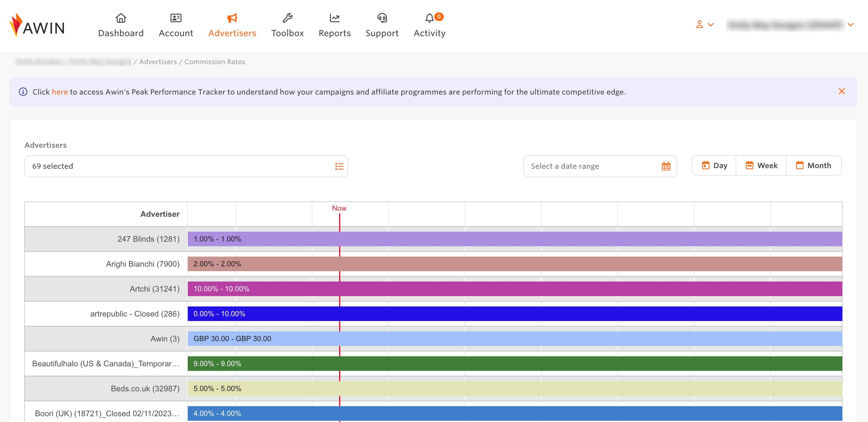Click 'artrepublic - Closed (286)' row
868x422 pixels.
point(106,314)
